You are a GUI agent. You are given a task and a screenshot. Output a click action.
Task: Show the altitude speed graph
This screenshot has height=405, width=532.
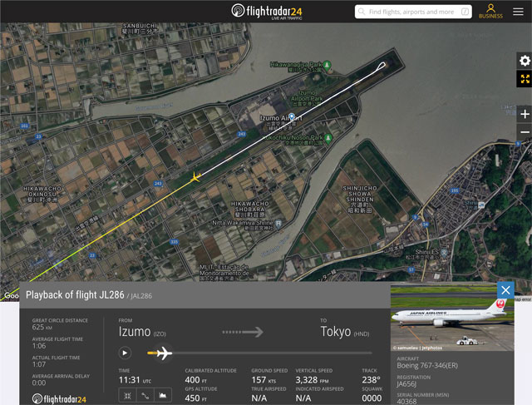162,395
